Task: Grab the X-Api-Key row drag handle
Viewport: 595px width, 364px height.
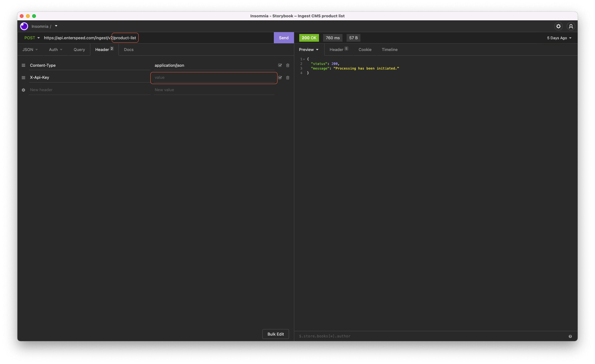Action: point(24,78)
